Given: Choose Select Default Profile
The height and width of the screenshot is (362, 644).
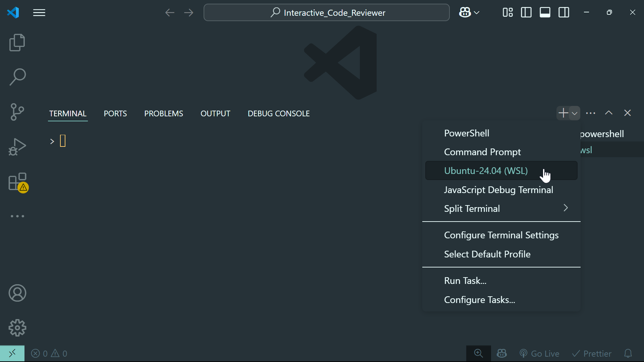Looking at the screenshot, I should 501,254.
